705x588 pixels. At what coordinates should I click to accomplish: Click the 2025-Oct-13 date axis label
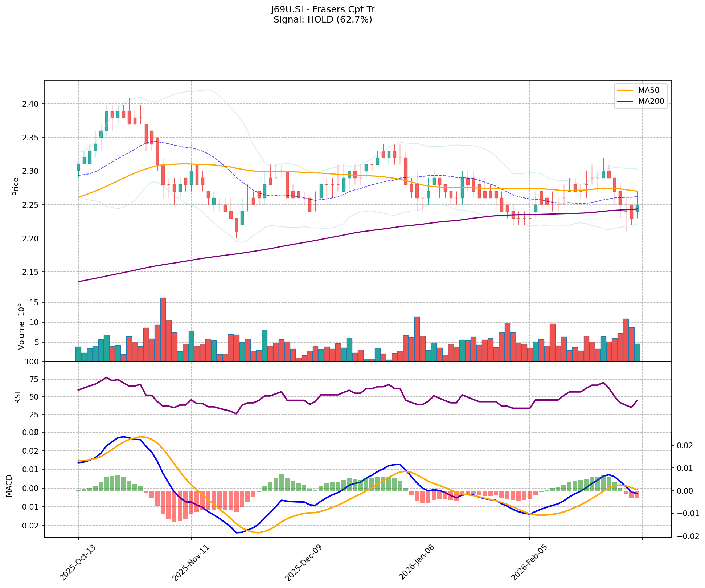coord(78,562)
